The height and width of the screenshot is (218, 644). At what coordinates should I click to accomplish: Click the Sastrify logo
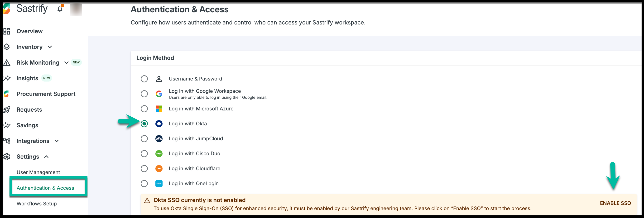click(7, 9)
